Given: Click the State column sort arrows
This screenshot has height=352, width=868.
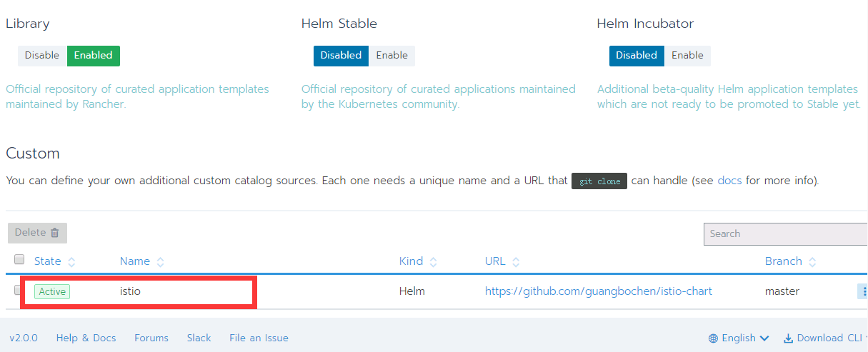Looking at the screenshot, I should point(71,262).
